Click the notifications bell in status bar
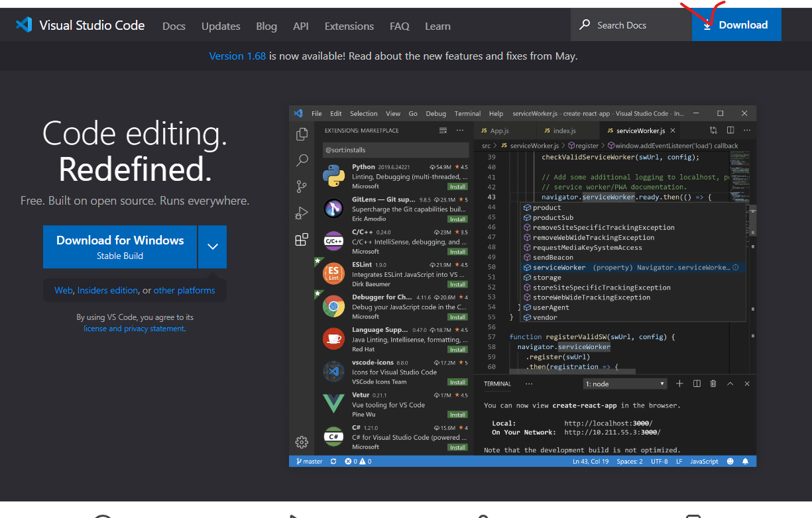 coord(745,461)
